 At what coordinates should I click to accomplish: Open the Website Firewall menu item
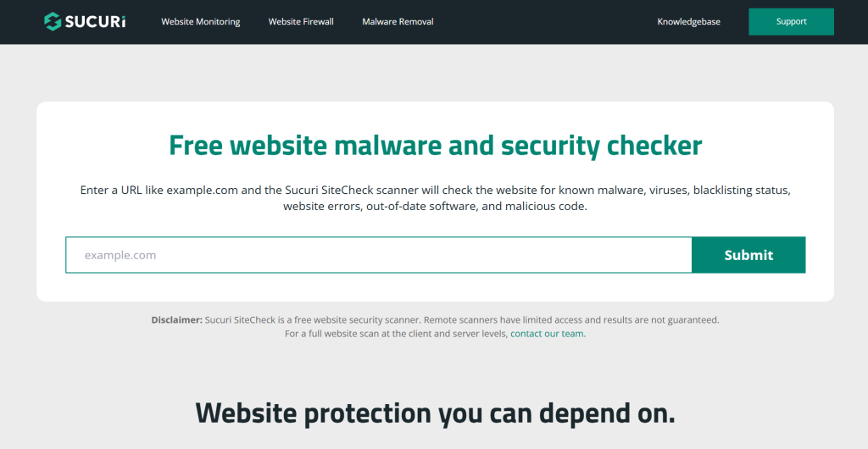tap(301, 21)
